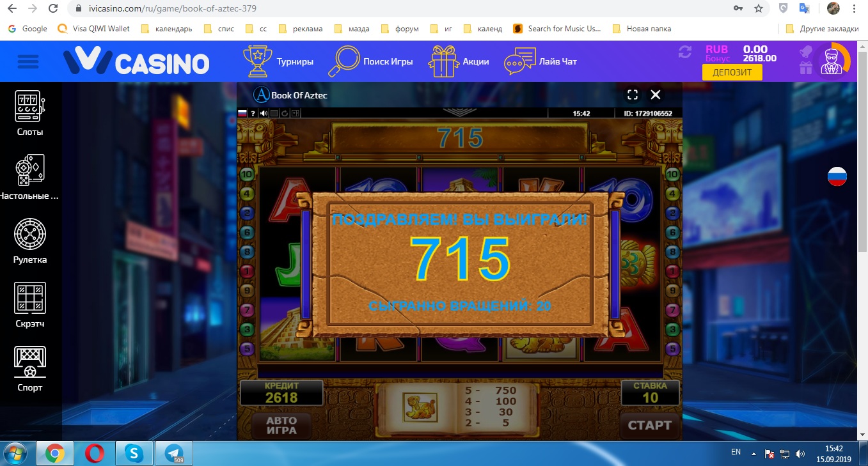The height and width of the screenshot is (466, 868).
Task: Open the календарь bookmark folder
Action: 166,29
